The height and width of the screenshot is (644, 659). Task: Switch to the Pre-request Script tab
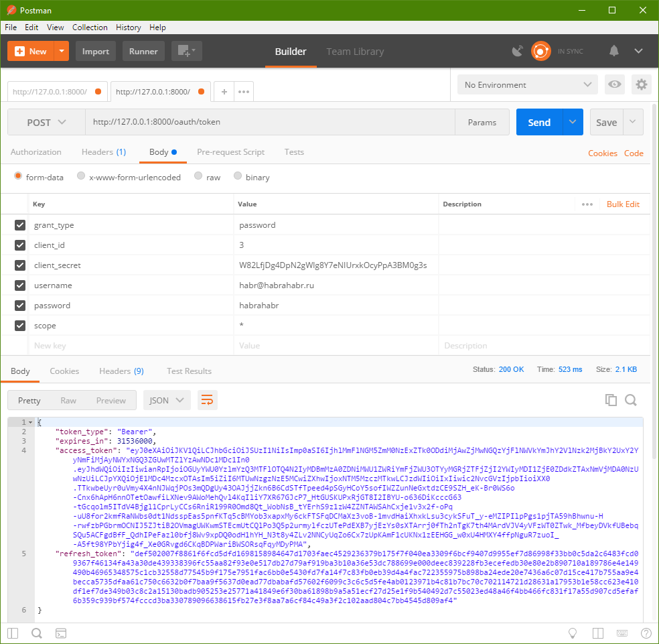coord(231,152)
